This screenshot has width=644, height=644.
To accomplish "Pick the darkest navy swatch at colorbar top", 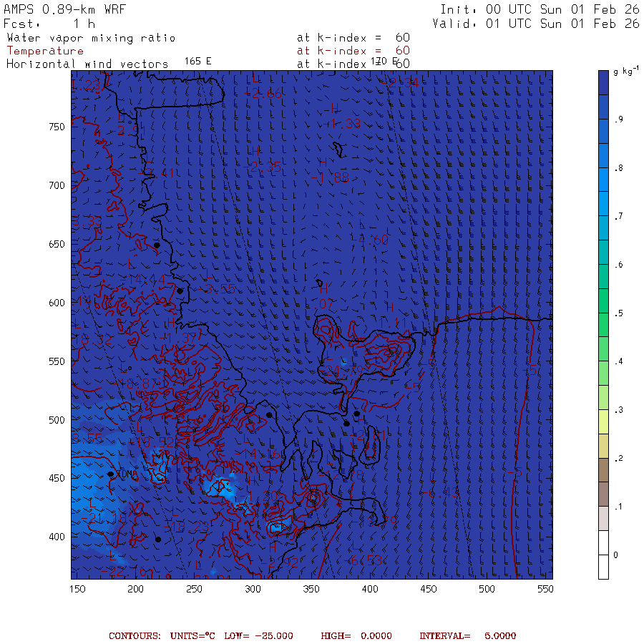I will click(603, 82).
